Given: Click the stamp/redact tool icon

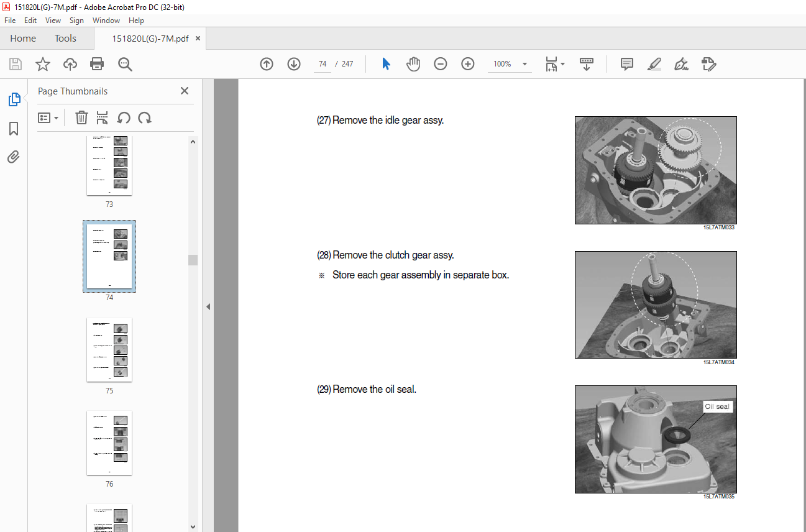Looking at the screenshot, I should 708,64.
